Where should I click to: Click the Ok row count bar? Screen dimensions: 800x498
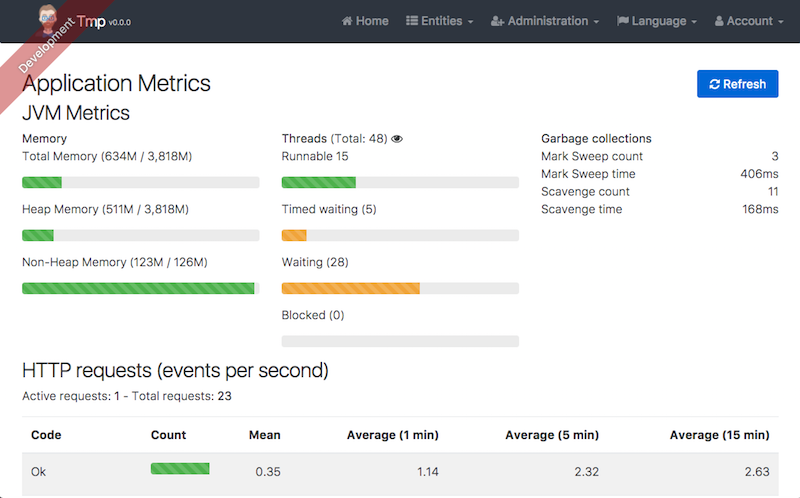pos(180,468)
